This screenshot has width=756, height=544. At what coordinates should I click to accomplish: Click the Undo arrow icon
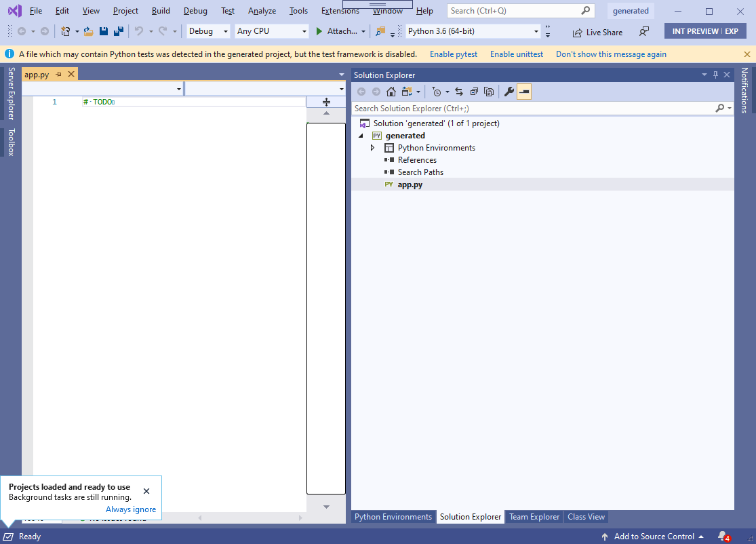click(139, 31)
